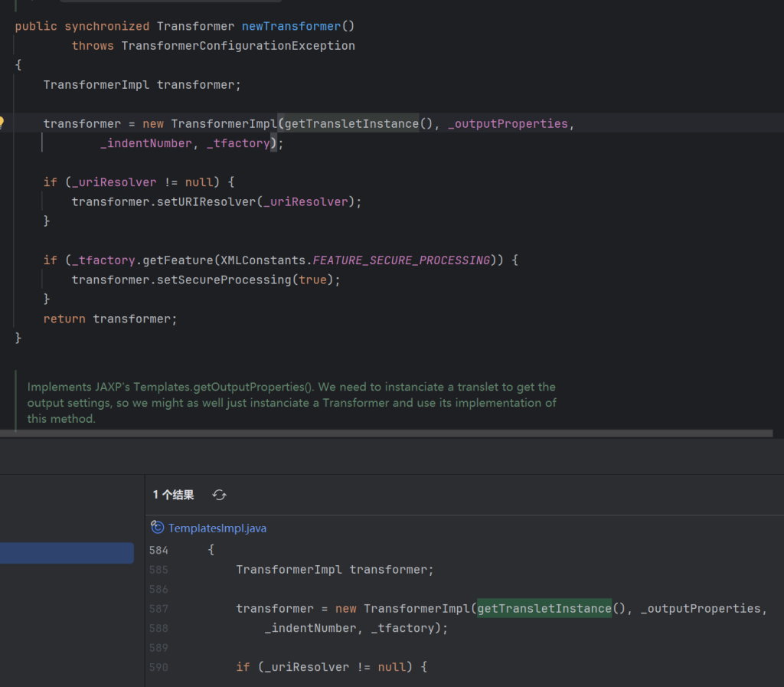Click highlighted getTransletInstance in preview line 587
Viewport: 784px width, 687px height.
coord(544,608)
